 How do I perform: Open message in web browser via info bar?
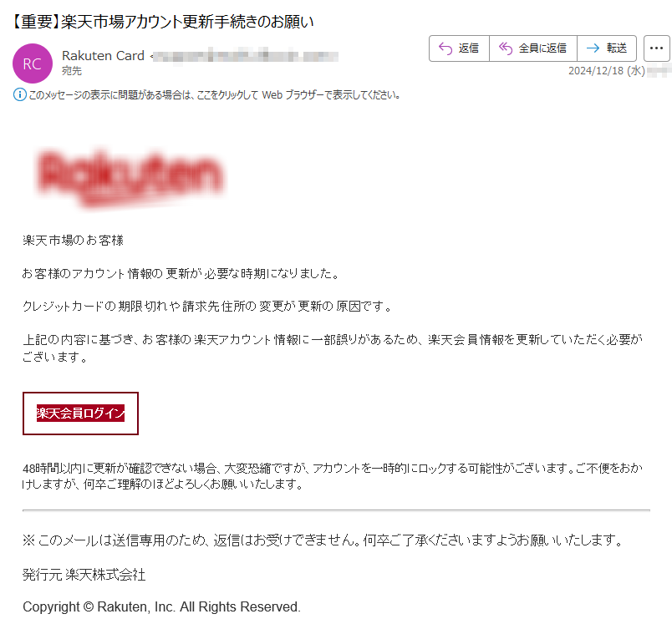[x=214, y=94]
